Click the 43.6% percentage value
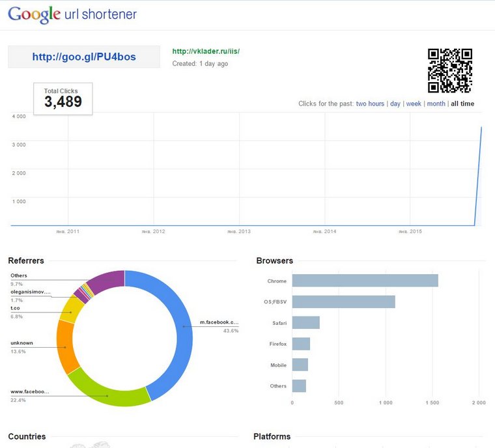The width and height of the screenshot is (495, 448). (x=231, y=331)
